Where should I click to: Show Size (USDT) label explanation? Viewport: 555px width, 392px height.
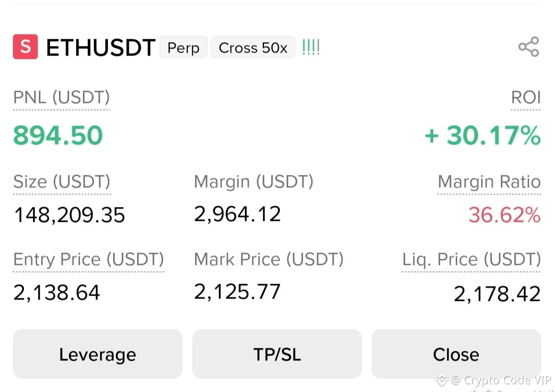[x=62, y=182]
